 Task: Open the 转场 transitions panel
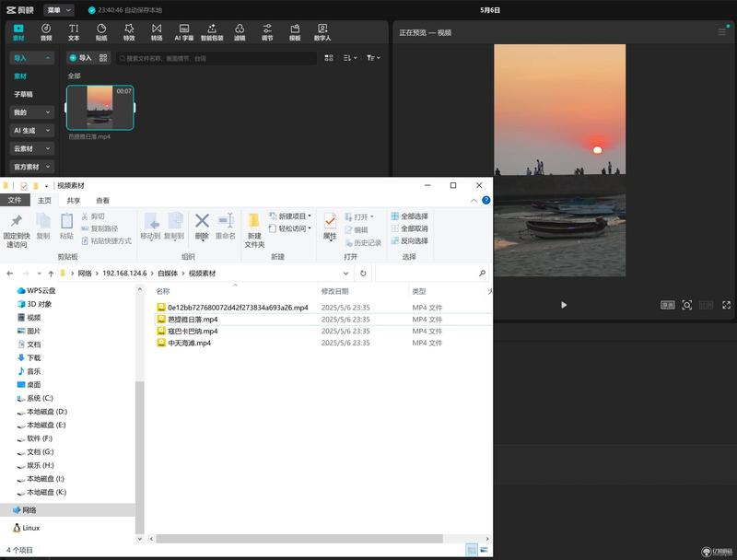157,32
